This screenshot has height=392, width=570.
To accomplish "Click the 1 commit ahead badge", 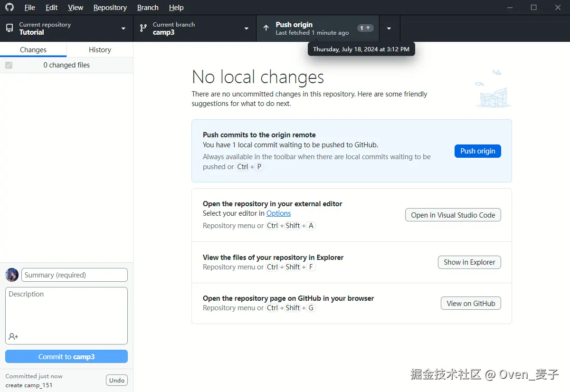I will point(365,28).
